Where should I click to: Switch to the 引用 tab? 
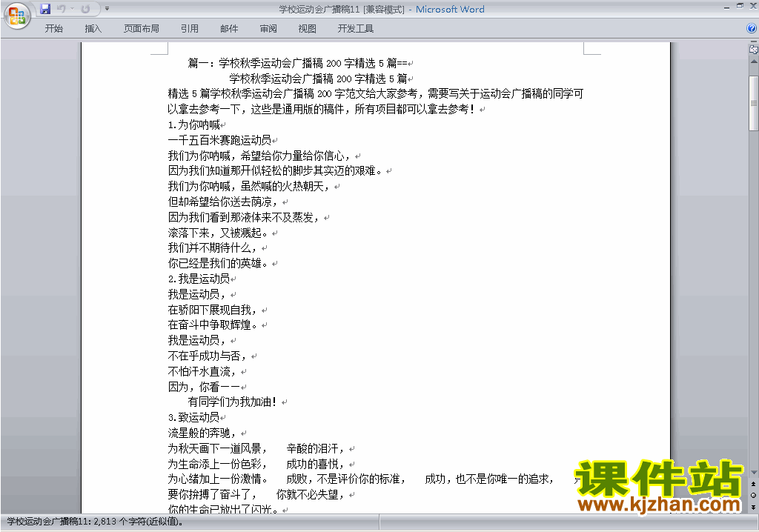coord(190,29)
